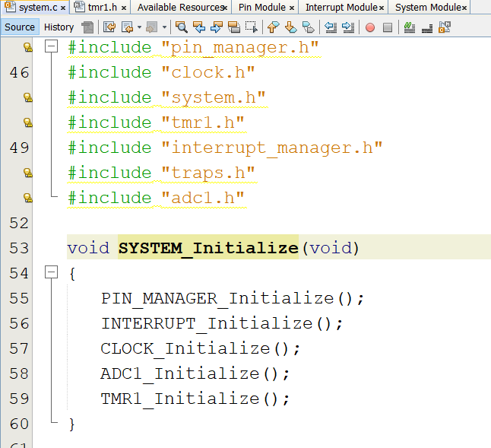Click the ADC1_Initialize() call

[195, 373]
